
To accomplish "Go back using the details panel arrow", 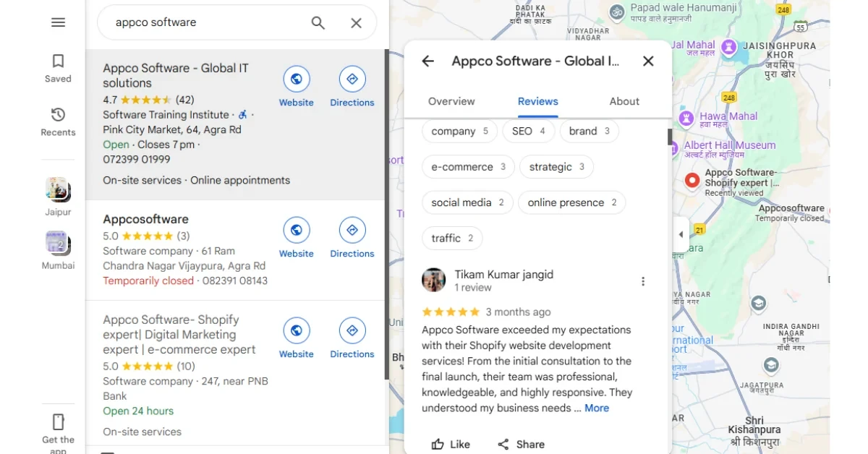I will click(x=428, y=61).
